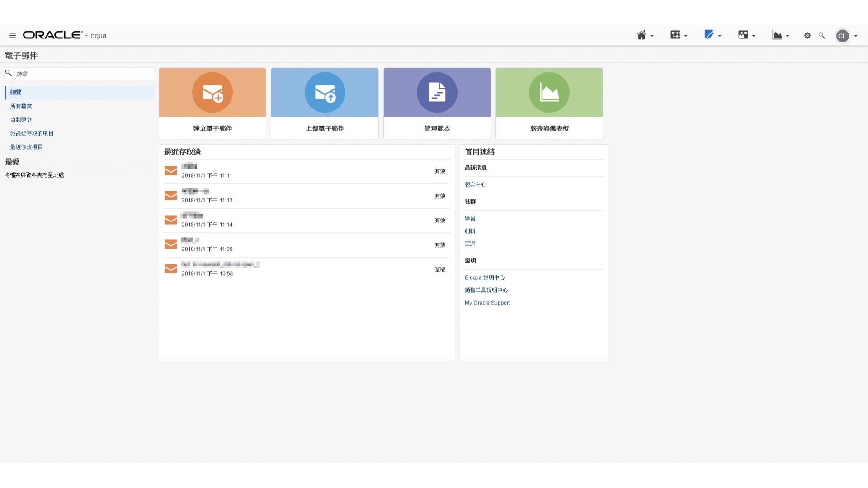
Task: Expand dropdown arrow beside the Home icon
Action: (x=652, y=36)
